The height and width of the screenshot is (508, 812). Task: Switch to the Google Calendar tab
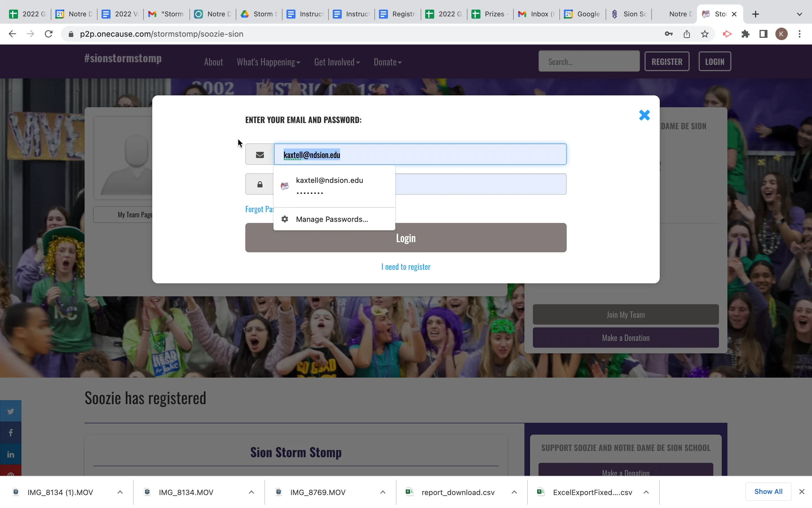click(x=582, y=14)
